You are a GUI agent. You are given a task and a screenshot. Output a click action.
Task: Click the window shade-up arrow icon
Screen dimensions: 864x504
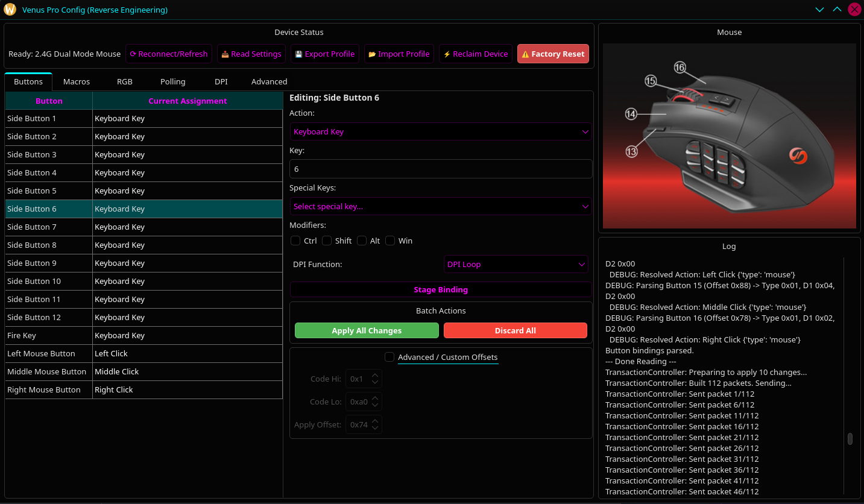coord(837,10)
